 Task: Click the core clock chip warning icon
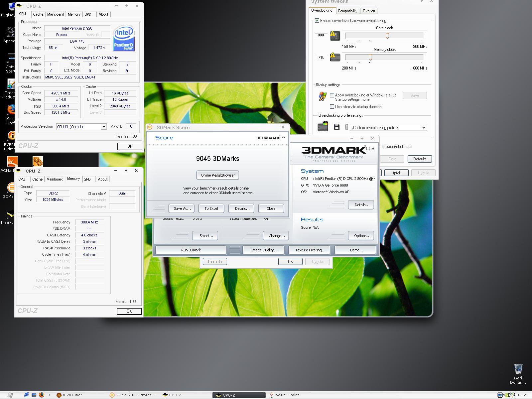[335, 36]
